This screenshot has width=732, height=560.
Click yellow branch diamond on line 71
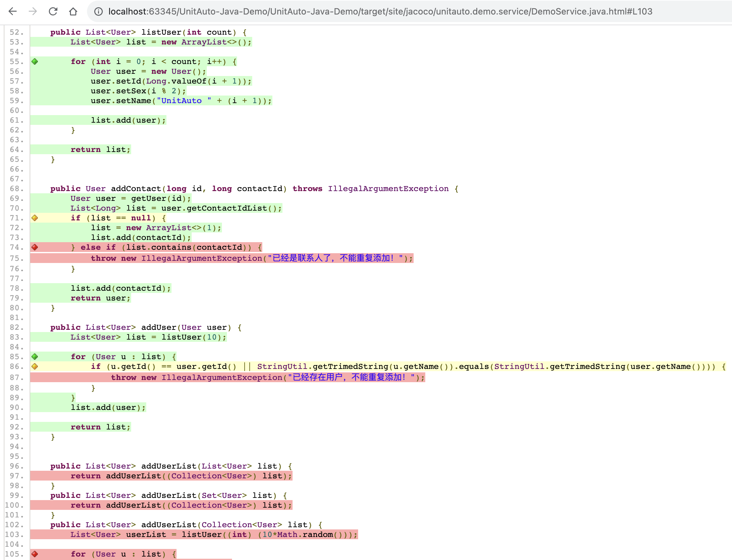pos(35,218)
